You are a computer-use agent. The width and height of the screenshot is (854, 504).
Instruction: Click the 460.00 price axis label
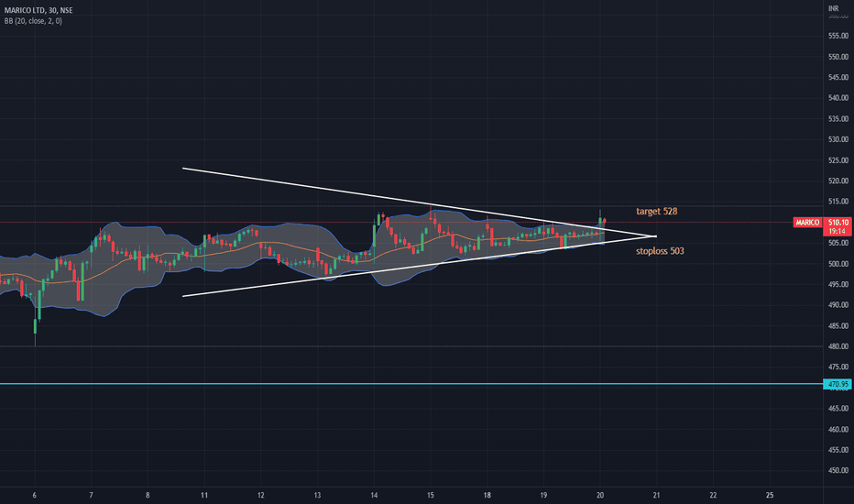838,430
